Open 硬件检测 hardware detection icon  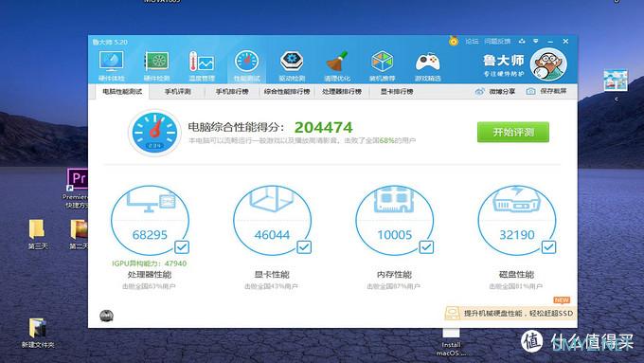pos(156,65)
